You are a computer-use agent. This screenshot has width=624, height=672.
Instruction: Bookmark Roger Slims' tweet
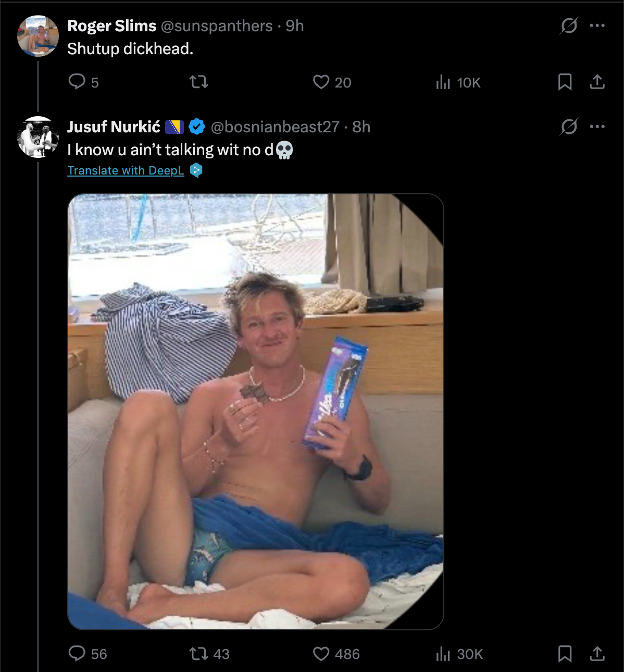pos(565,82)
